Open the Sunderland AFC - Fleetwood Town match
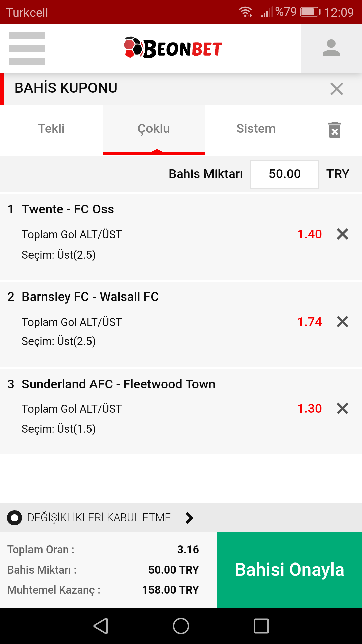Image resolution: width=362 pixels, height=644 pixels. [118, 384]
